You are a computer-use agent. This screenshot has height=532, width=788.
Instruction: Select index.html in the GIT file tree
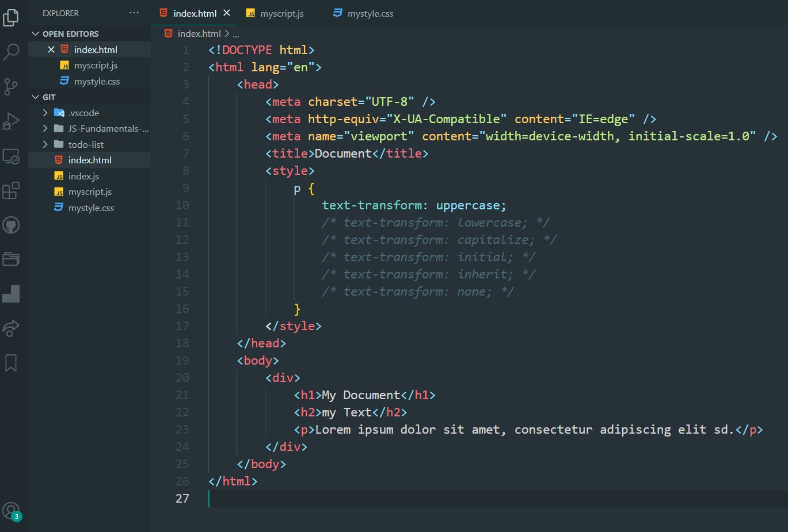tap(89, 160)
